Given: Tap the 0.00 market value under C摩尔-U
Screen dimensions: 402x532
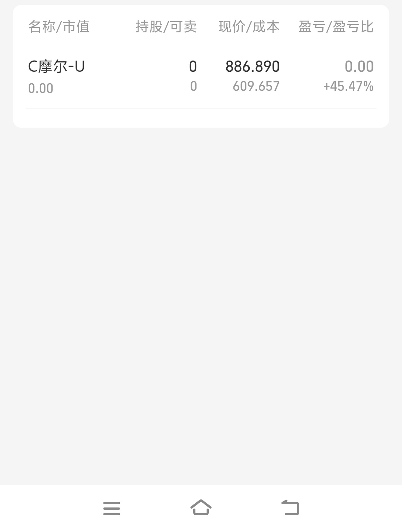Looking at the screenshot, I should click(41, 88).
